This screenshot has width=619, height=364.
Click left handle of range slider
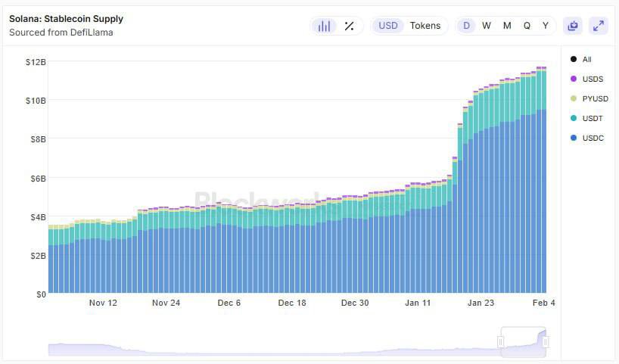click(500, 343)
